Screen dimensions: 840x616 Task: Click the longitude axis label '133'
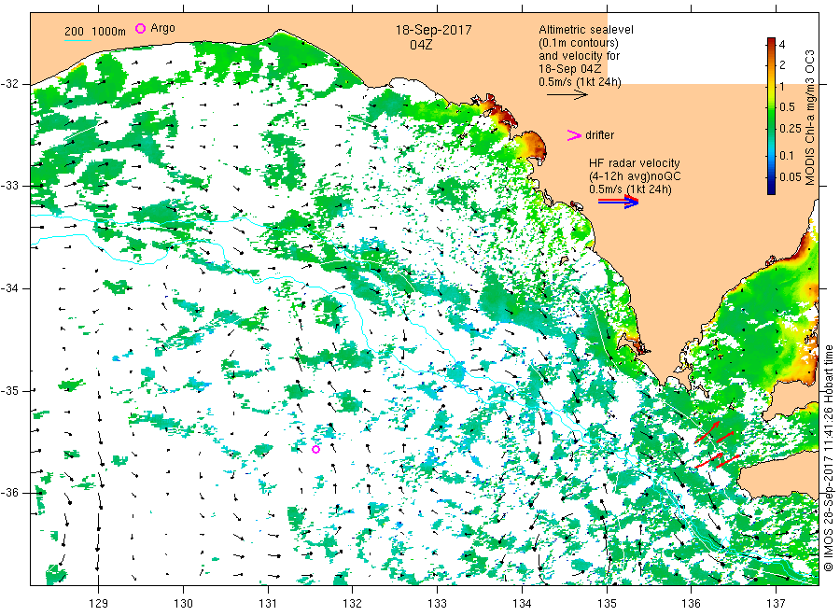tap(437, 604)
